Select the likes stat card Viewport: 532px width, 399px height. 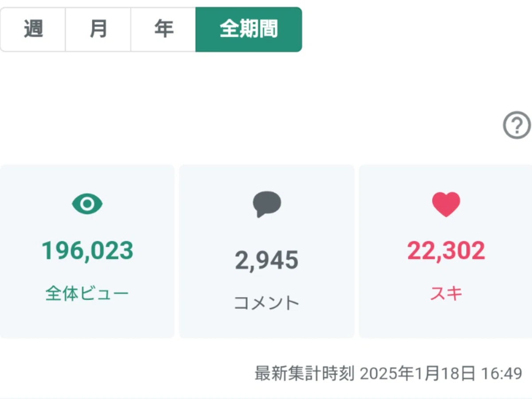(x=446, y=251)
